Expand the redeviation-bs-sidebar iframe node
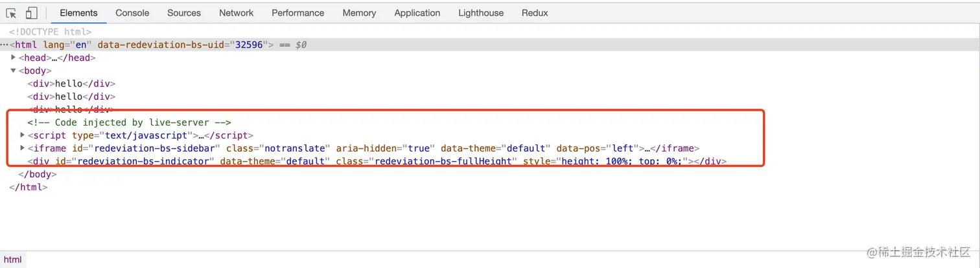Image resolution: width=980 pixels, height=268 pixels. (x=23, y=148)
